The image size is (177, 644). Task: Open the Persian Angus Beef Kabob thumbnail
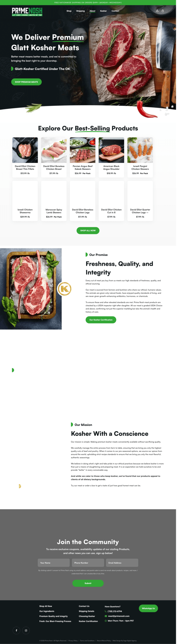coord(83,150)
